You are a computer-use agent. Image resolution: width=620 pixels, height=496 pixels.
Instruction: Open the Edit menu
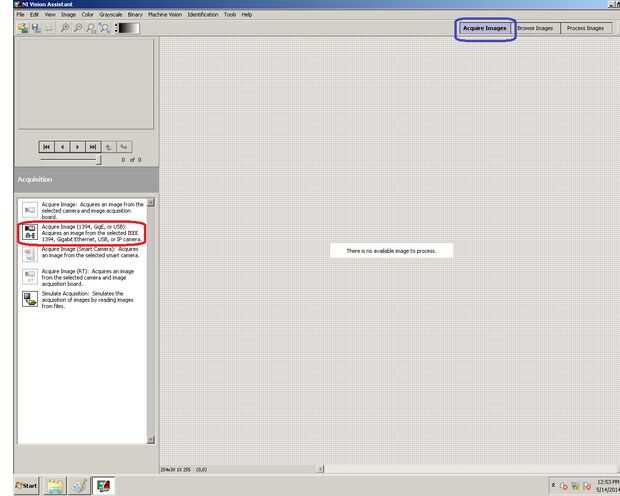pyautogui.click(x=34, y=15)
